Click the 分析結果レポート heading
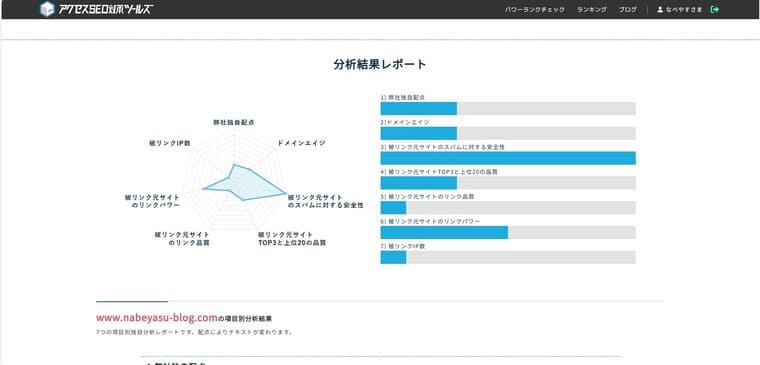Image resolution: width=760 pixels, height=365 pixels. point(380,64)
